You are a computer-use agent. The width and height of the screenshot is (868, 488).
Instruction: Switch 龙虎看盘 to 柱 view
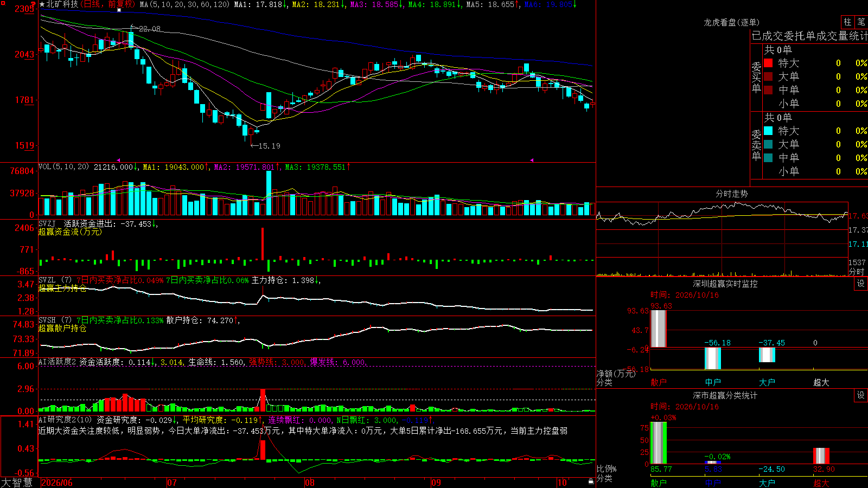tap(847, 22)
